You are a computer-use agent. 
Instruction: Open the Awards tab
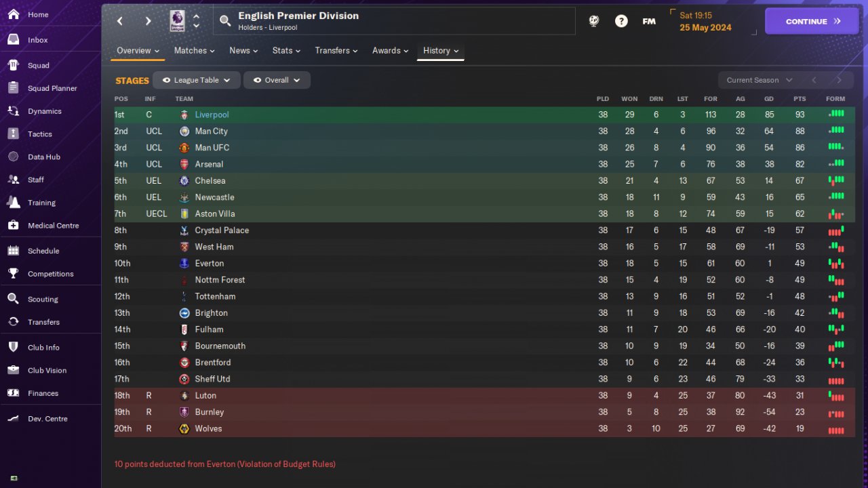tap(391, 51)
